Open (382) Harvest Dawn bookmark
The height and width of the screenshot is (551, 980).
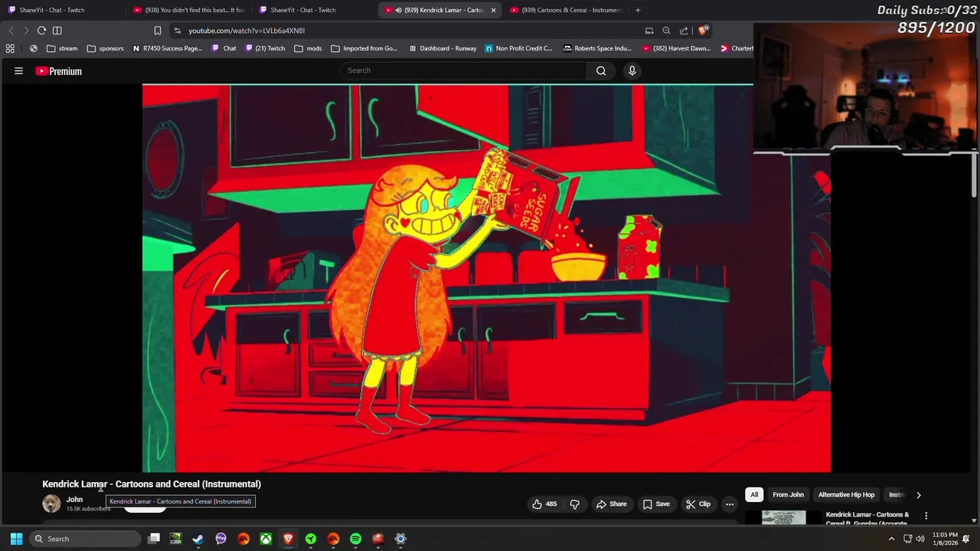(x=677, y=48)
